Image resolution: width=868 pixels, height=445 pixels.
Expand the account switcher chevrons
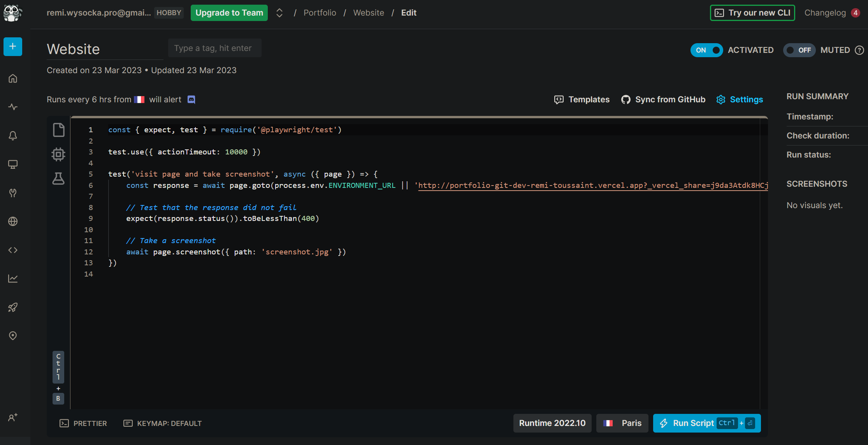point(279,13)
